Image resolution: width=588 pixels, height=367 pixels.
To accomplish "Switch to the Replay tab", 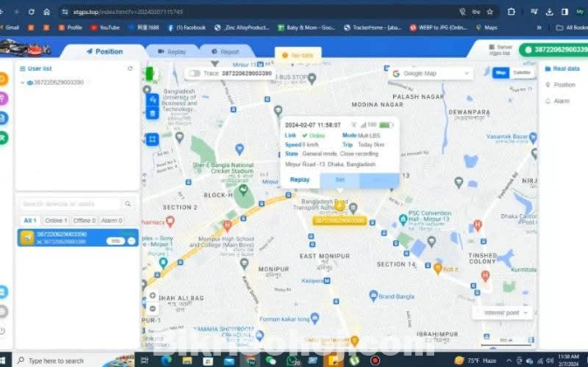I will pos(176,52).
